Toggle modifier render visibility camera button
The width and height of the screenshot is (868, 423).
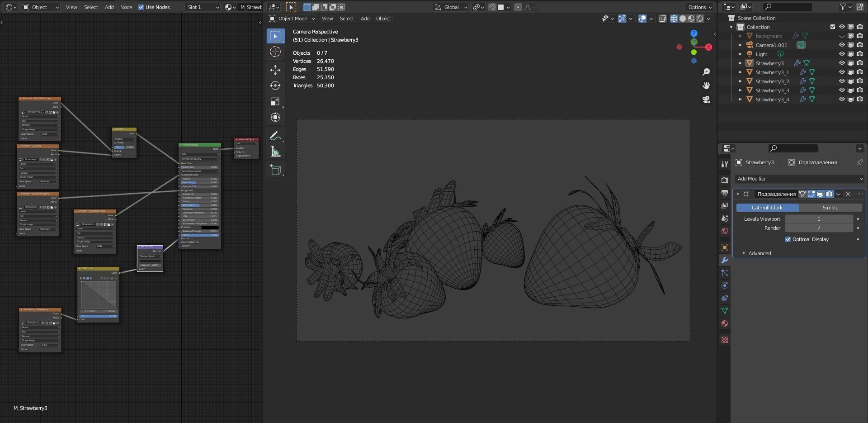(x=829, y=194)
